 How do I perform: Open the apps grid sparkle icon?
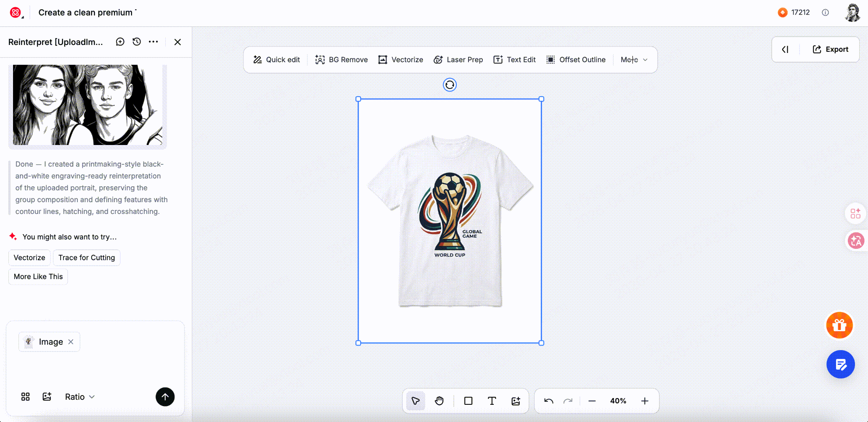click(855, 214)
